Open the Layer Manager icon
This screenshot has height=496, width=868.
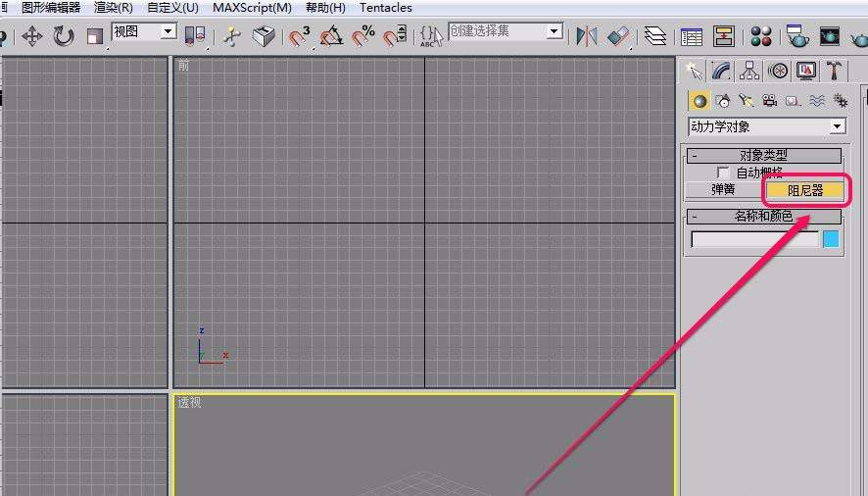pos(654,36)
